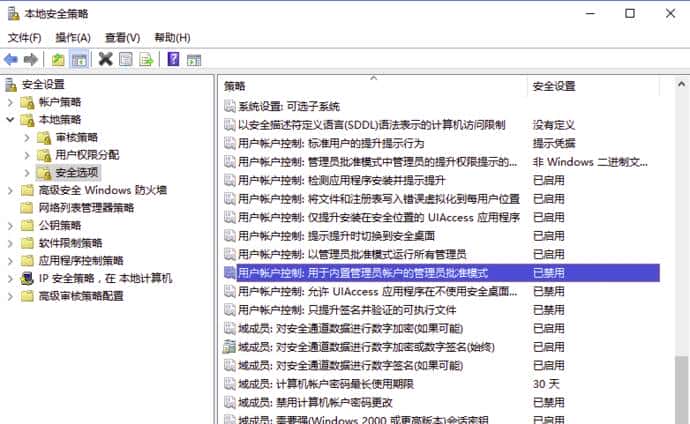
Task: Select policy 将文件和注册表写入错误虚拟化到每用户位置
Action: 379,199
